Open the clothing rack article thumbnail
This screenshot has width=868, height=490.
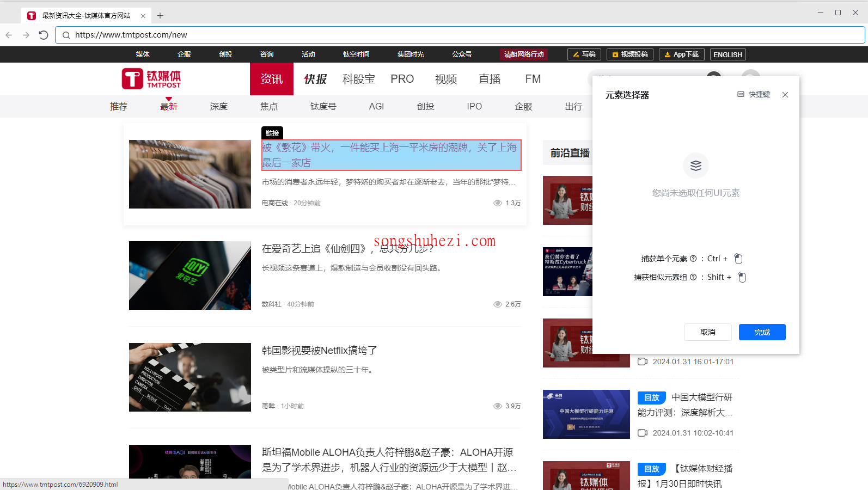[190, 174]
